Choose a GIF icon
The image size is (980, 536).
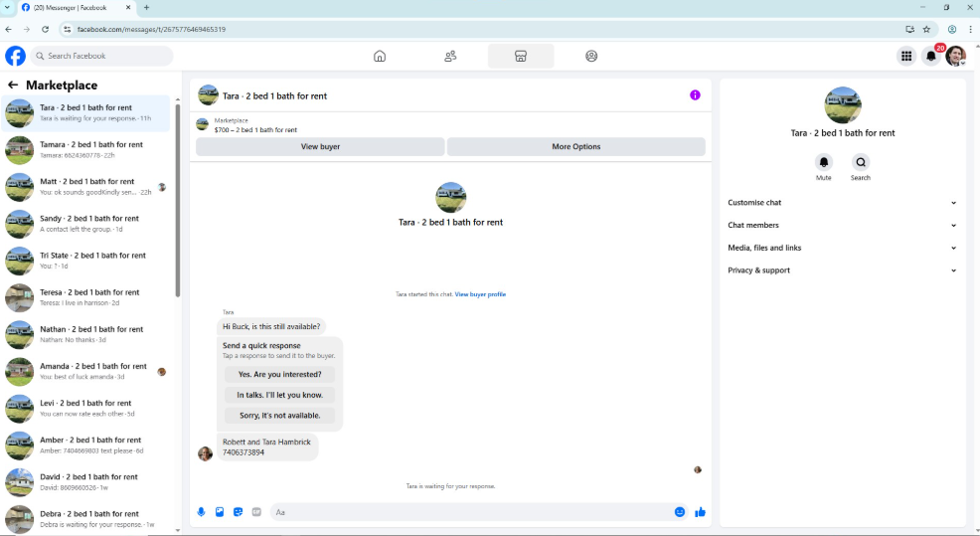point(256,511)
